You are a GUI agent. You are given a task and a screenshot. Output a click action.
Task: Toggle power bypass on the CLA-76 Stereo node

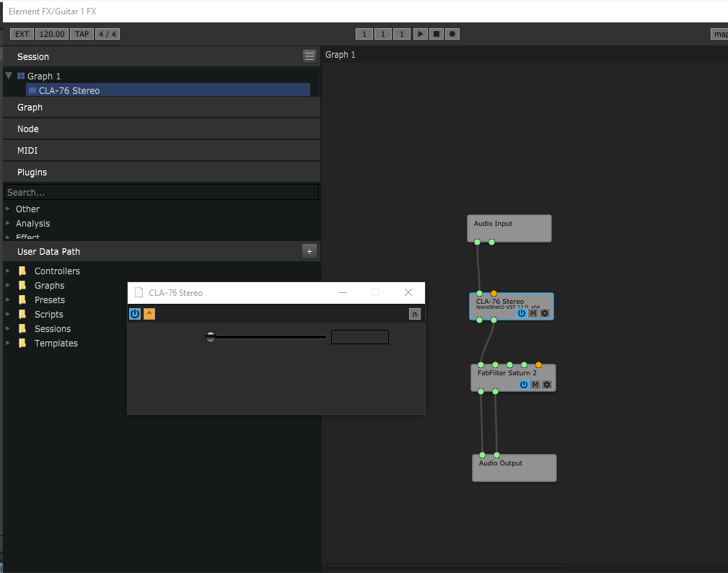pos(522,312)
